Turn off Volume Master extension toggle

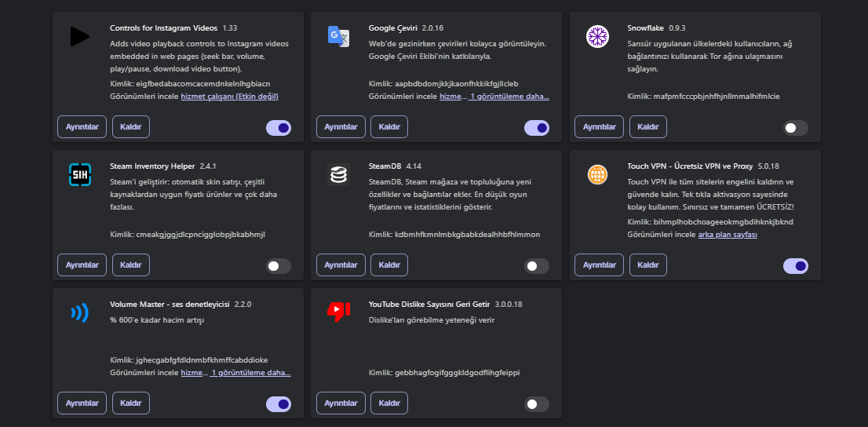(279, 404)
